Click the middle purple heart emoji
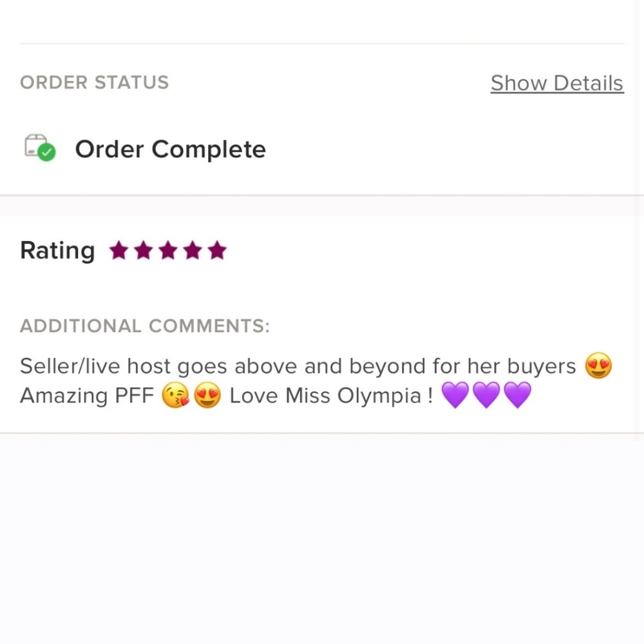The width and height of the screenshot is (644, 644). click(486, 395)
